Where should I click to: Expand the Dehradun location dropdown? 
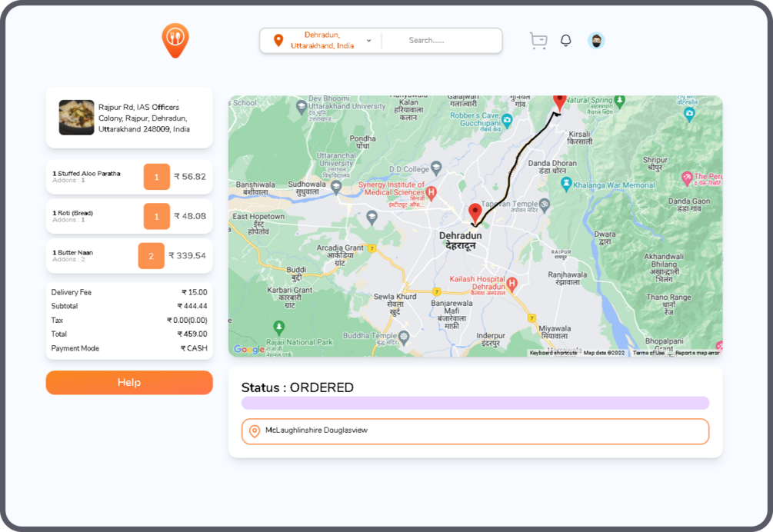tap(368, 41)
